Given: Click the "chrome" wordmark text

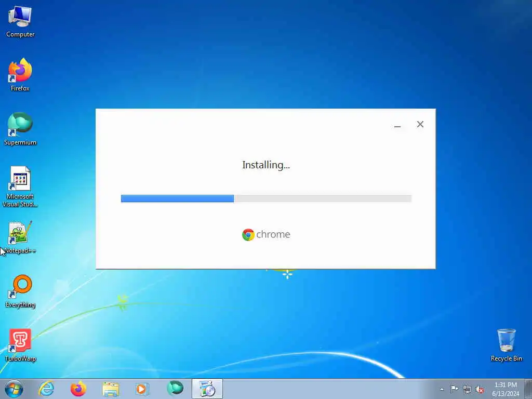Looking at the screenshot, I should pyautogui.click(x=273, y=234).
